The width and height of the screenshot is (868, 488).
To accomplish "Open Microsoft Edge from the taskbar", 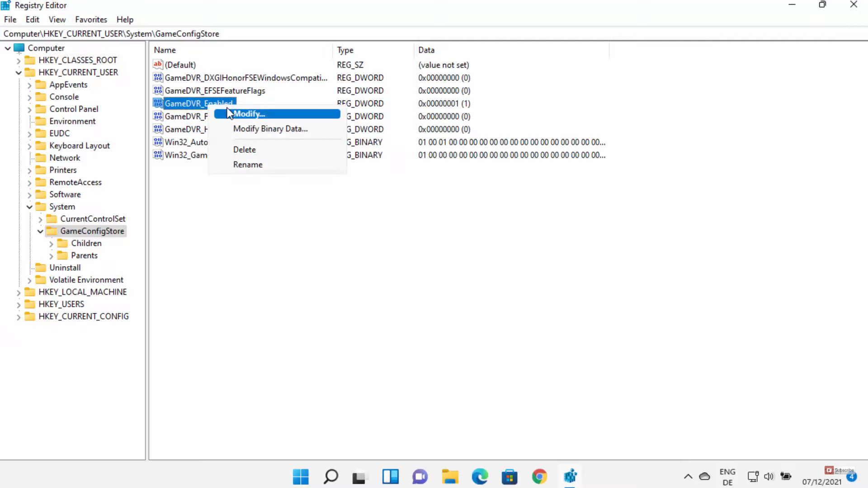I will 480,476.
